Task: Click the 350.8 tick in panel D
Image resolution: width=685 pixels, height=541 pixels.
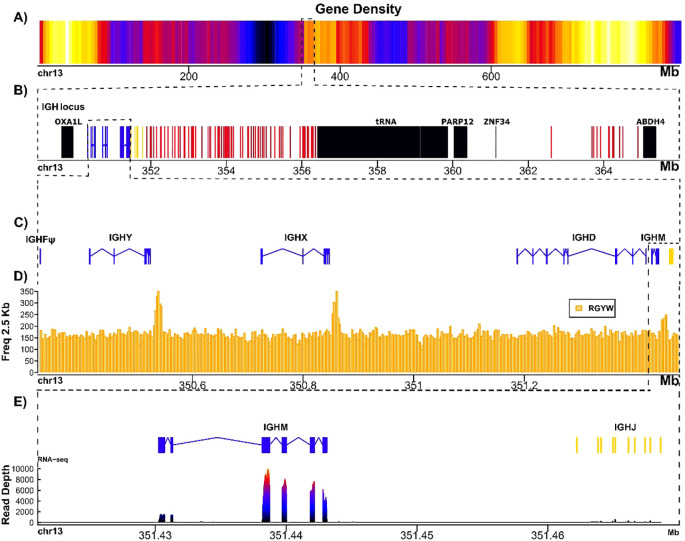Action: (x=303, y=385)
